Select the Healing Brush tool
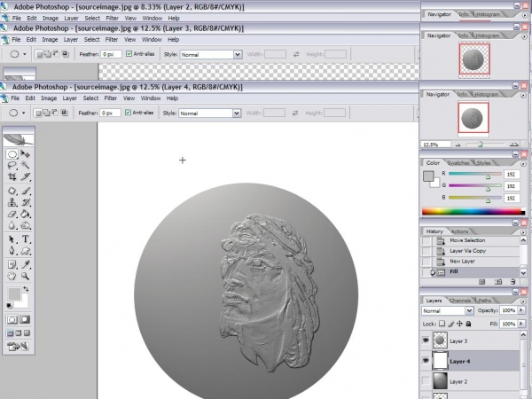This screenshot has height=399, width=532. tap(12, 191)
